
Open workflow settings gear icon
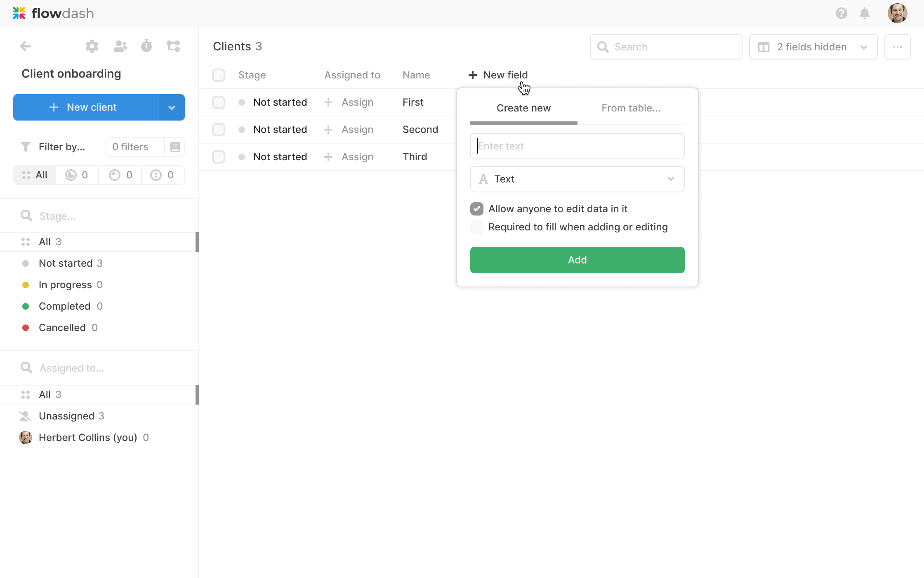pos(92,46)
